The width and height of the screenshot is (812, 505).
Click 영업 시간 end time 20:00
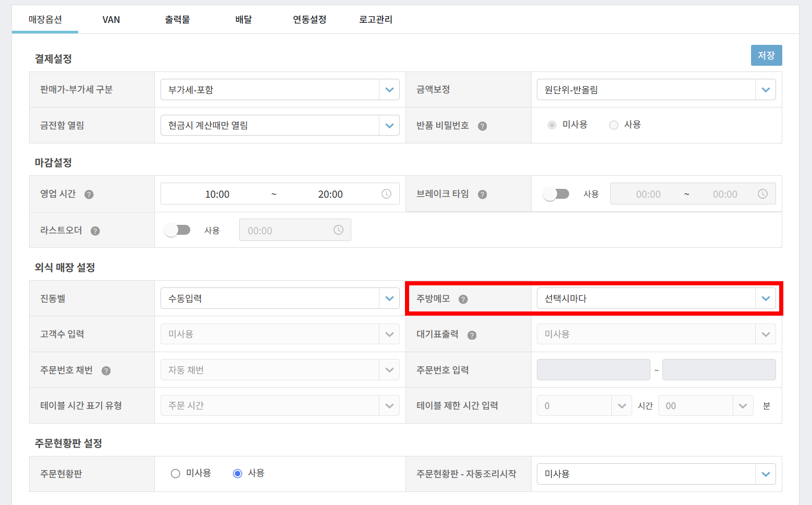(330, 194)
